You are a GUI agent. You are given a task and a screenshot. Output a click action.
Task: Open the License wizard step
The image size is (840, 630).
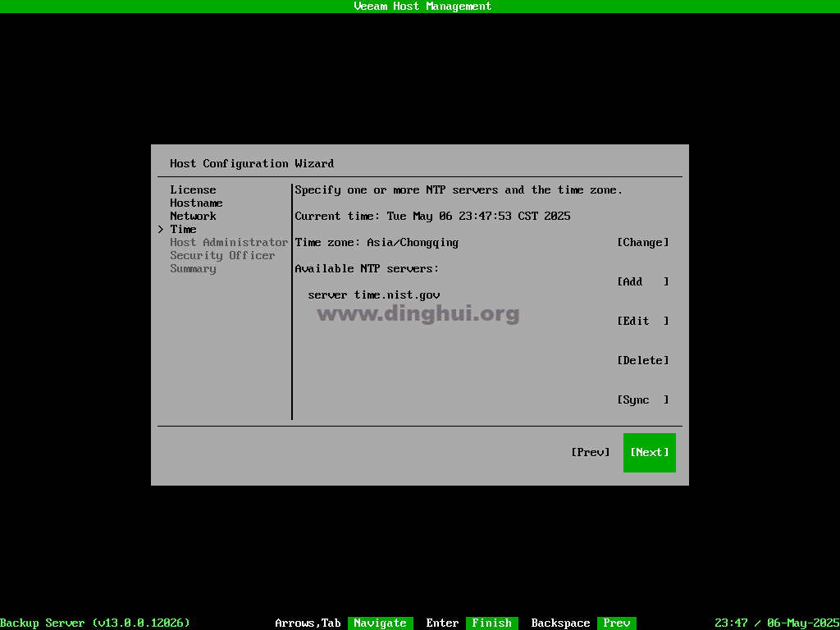193,189
